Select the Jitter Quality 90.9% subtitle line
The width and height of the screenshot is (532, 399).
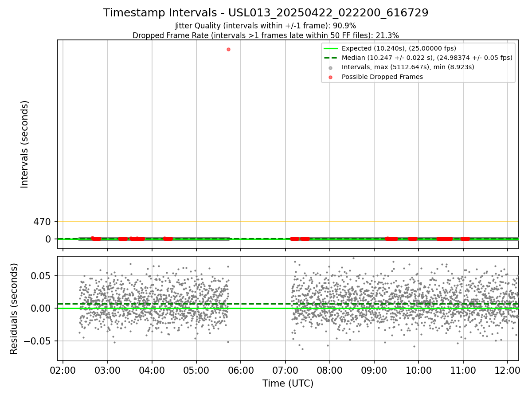[266, 26]
